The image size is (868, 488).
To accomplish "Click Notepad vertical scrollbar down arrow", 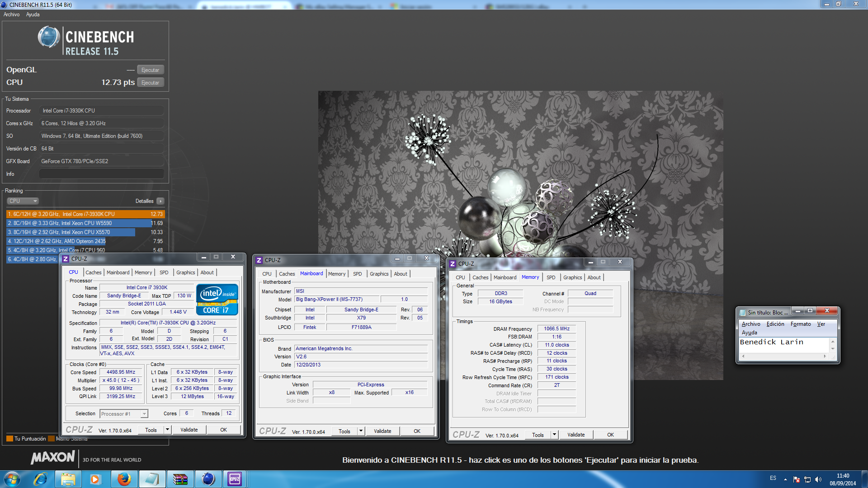I will [x=833, y=349].
